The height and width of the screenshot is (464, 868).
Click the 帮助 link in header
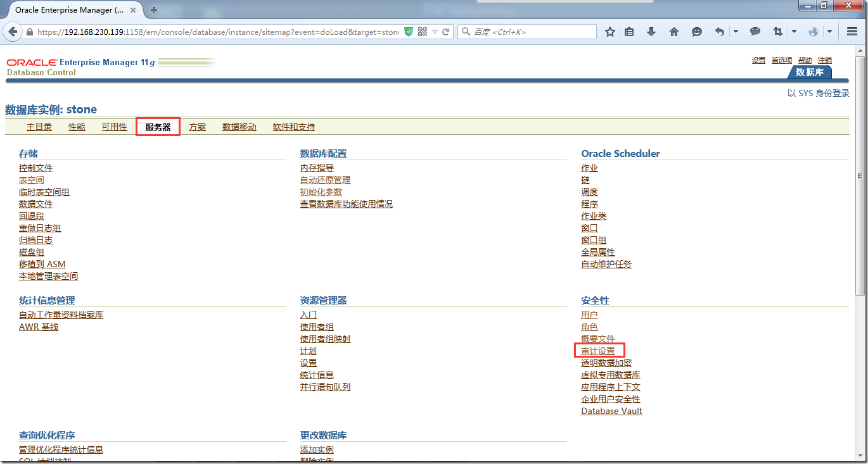coord(805,60)
